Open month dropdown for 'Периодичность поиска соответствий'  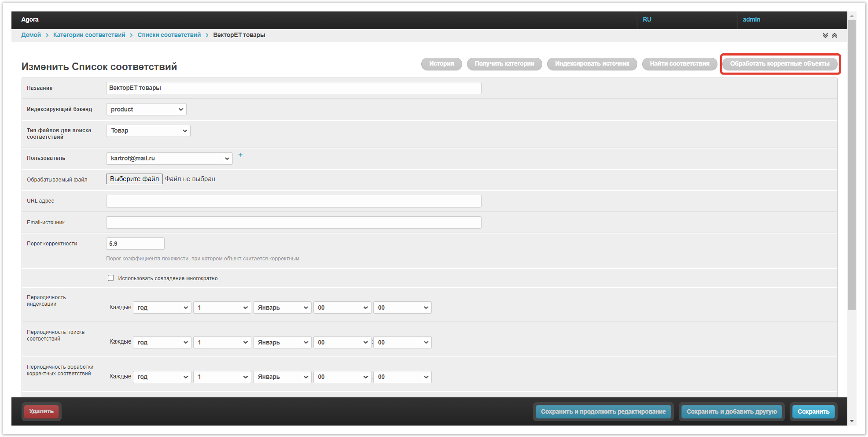[x=282, y=342]
